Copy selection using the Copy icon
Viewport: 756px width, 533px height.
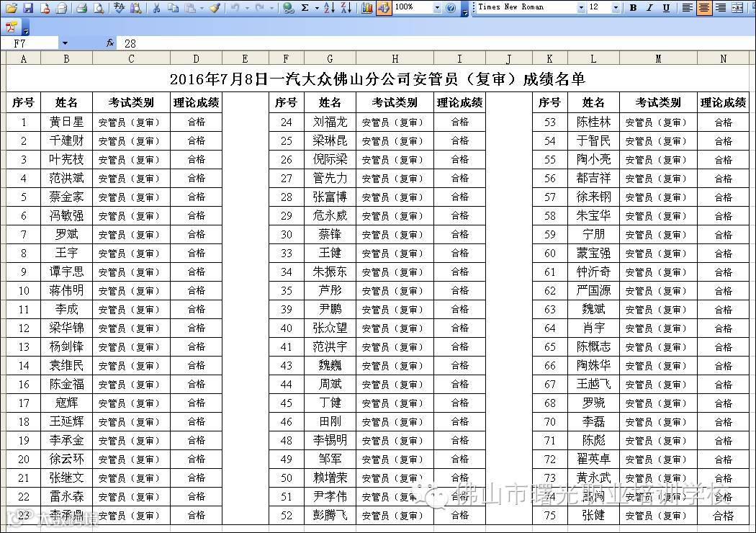173,8
